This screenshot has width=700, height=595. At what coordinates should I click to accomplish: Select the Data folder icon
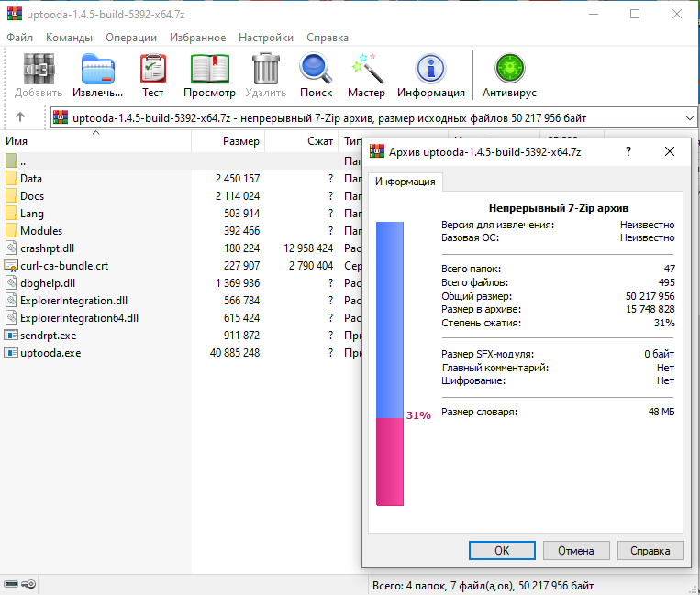(11, 179)
